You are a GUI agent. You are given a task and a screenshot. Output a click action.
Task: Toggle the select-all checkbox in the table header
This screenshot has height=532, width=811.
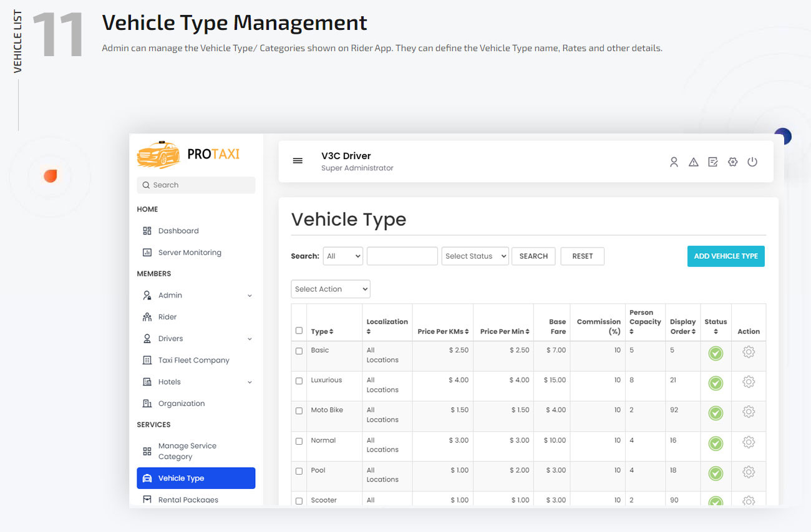[x=299, y=331]
